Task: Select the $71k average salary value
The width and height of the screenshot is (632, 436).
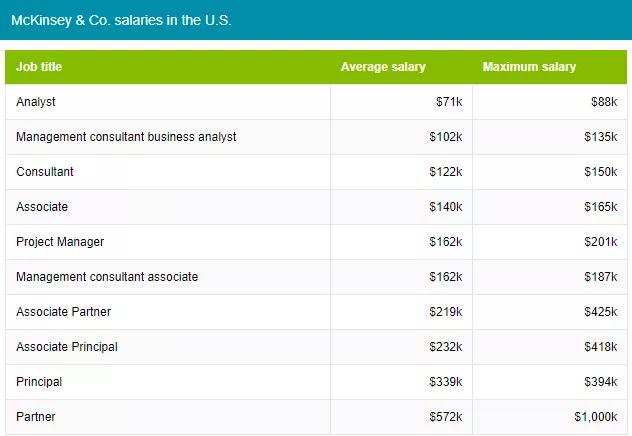Action: [x=449, y=102]
